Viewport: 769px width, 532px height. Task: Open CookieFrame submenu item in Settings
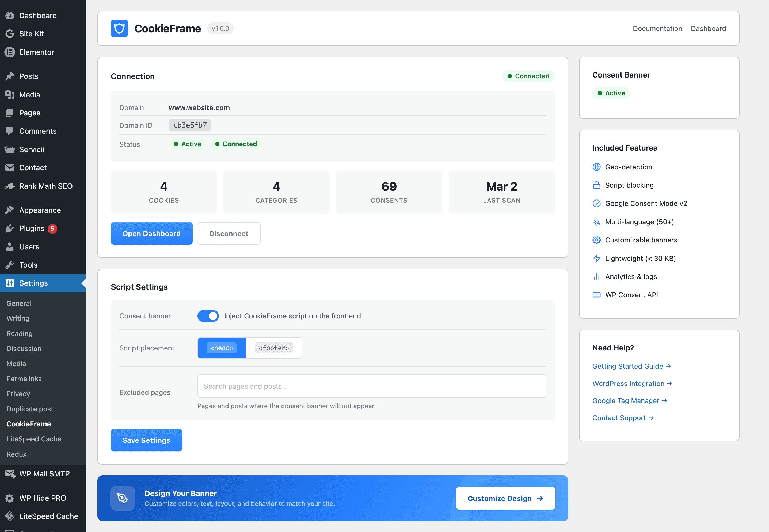[29, 424]
